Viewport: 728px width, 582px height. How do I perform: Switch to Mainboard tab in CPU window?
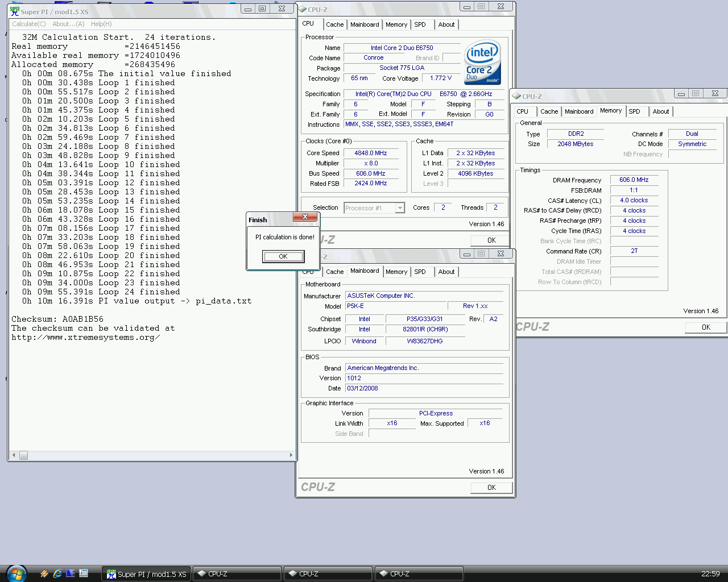pos(365,24)
